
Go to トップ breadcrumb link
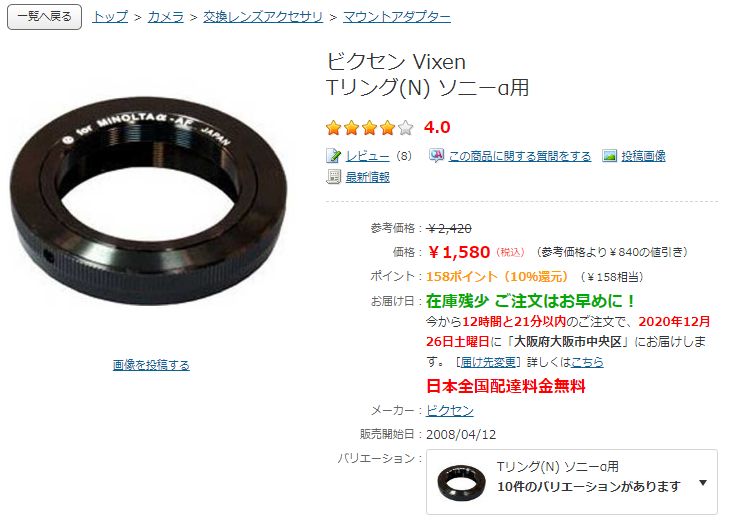point(110,17)
